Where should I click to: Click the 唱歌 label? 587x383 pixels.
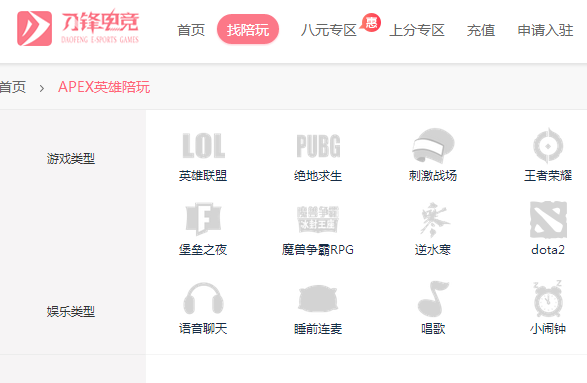coord(433,328)
